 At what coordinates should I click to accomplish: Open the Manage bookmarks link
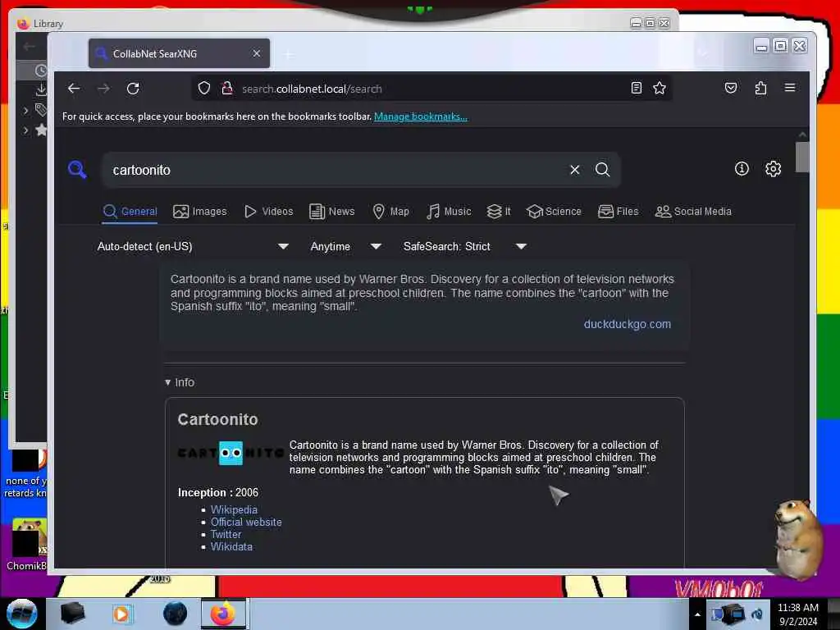click(x=421, y=116)
